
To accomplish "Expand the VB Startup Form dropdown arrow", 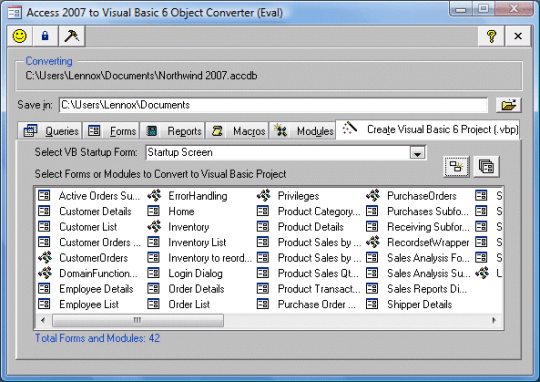I will point(417,153).
